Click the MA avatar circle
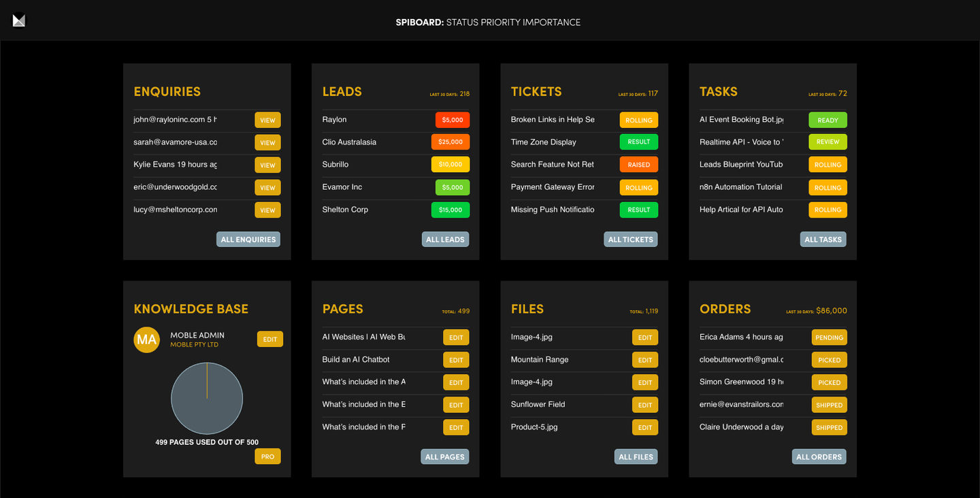This screenshot has width=980, height=498. click(146, 339)
